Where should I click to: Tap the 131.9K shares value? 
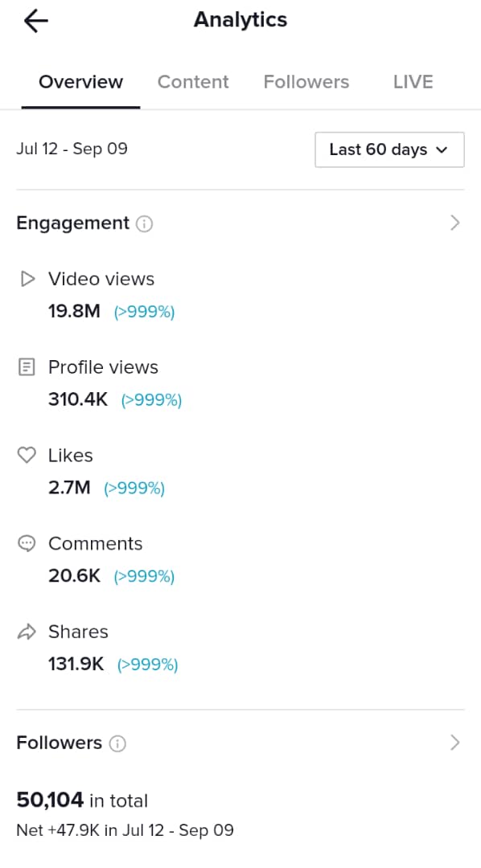click(76, 665)
